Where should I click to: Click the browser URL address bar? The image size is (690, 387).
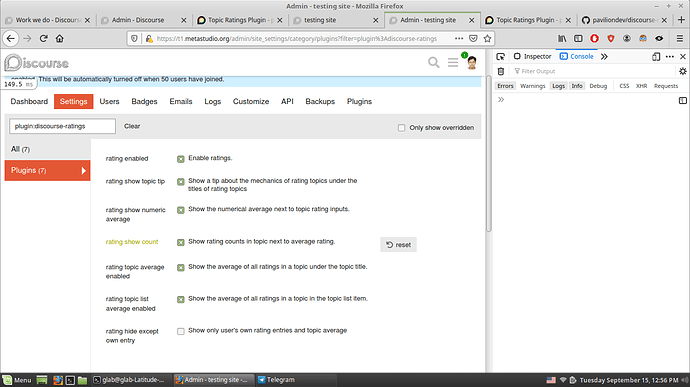point(297,39)
